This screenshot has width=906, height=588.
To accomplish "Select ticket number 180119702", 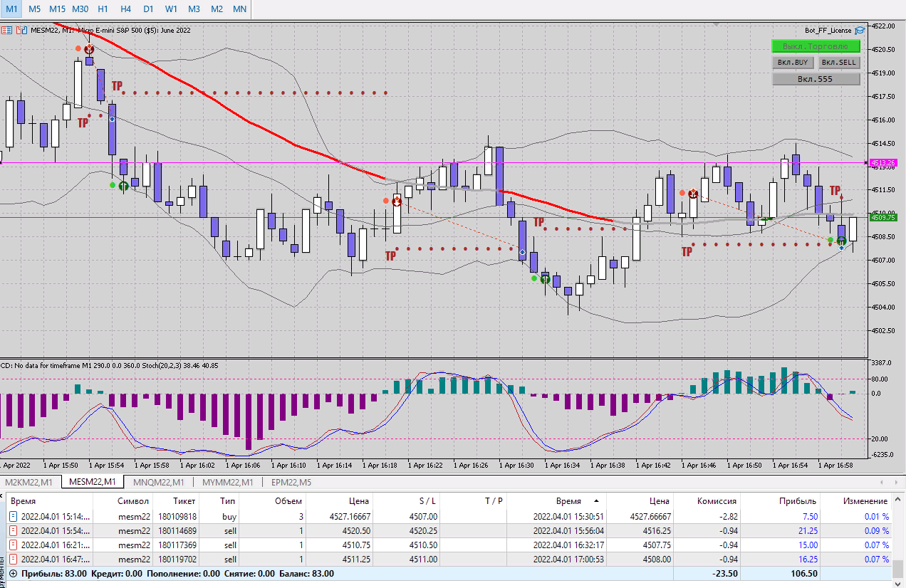I will (x=177, y=559).
